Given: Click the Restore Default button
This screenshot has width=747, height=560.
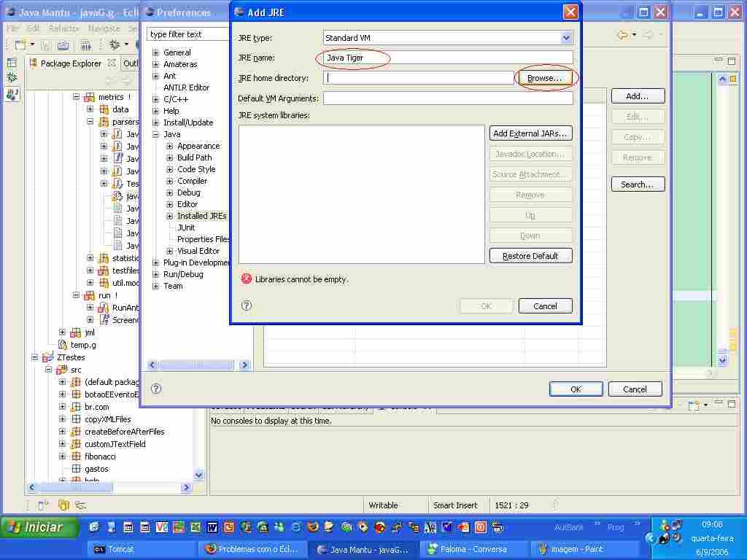Looking at the screenshot, I should point(530,256).
